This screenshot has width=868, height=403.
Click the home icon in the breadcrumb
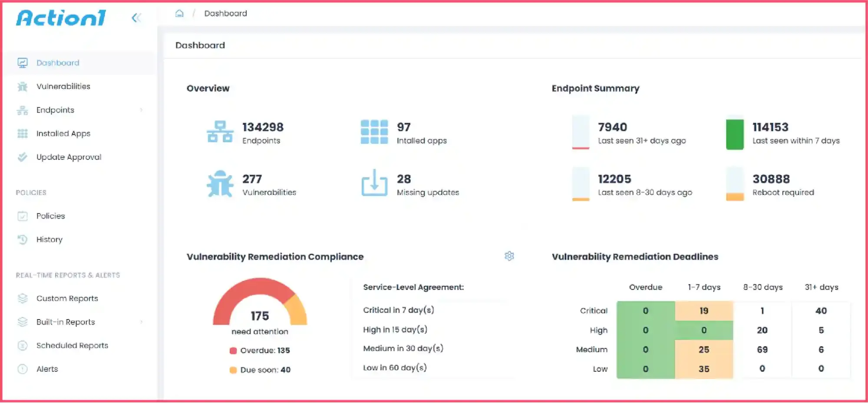[179, 13]
